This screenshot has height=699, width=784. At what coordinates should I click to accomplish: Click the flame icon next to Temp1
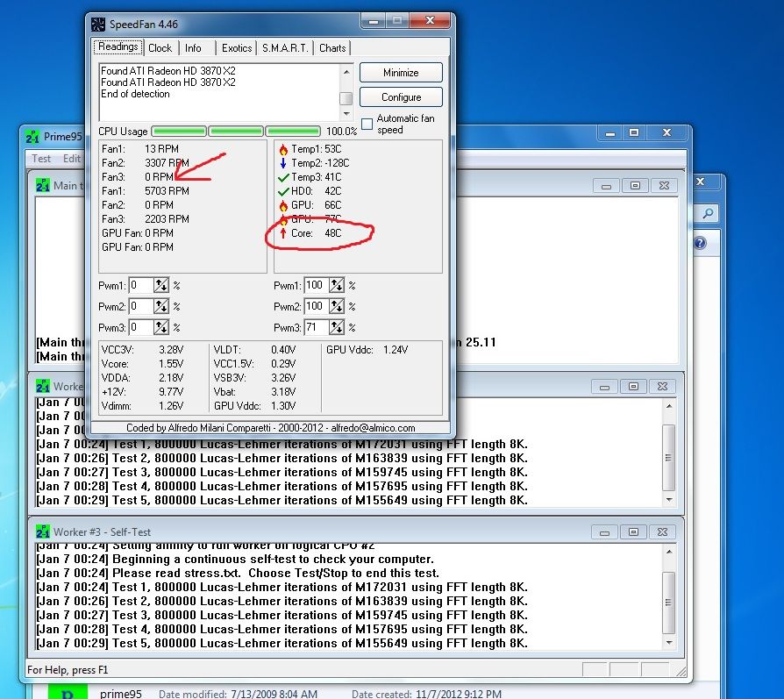click(283, 149)
